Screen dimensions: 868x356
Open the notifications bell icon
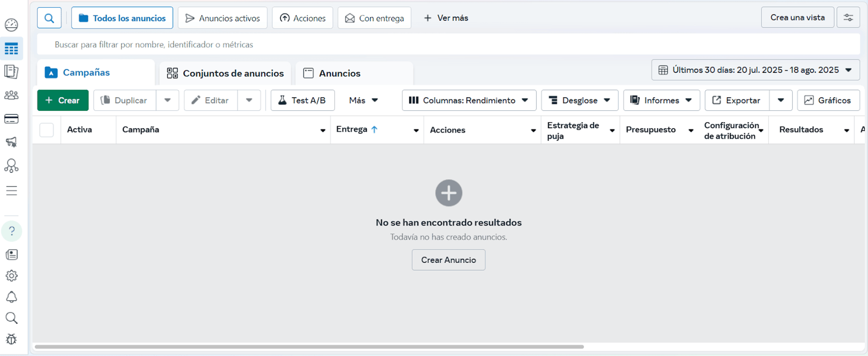(x=12, y=297)
